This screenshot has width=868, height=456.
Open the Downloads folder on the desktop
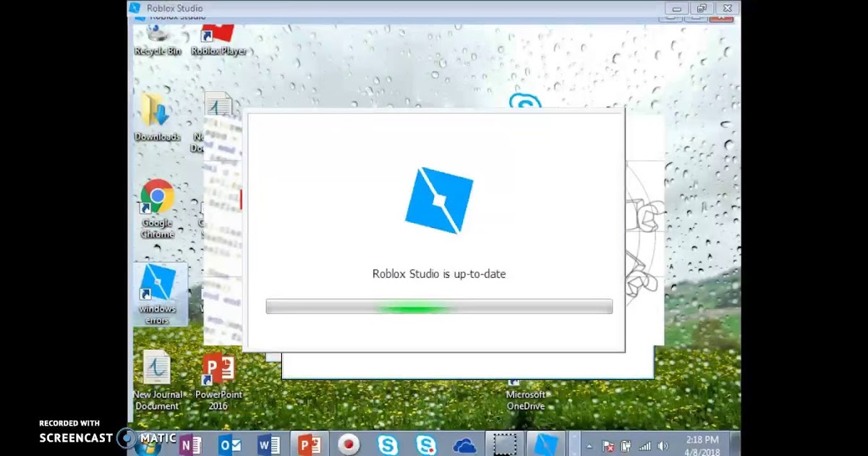(x=157, y=117)
